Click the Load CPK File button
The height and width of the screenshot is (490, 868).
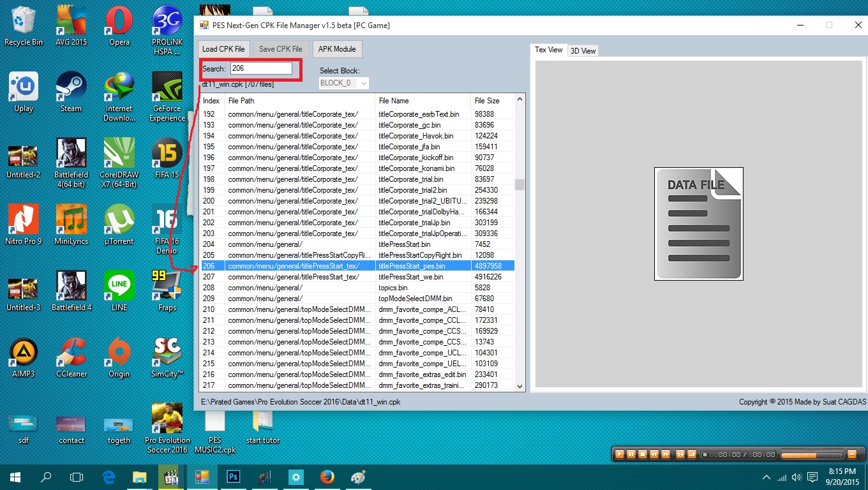[223, 49]
